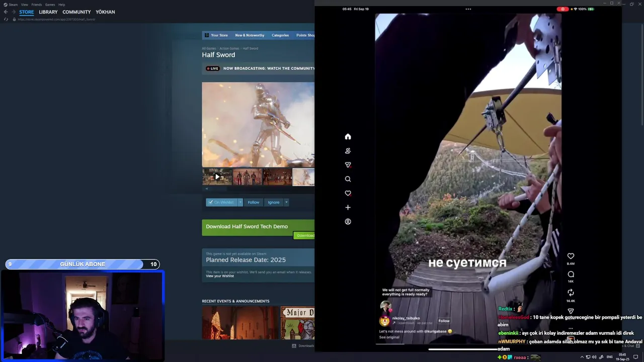Click the TikTok upload plus icon
This screenshot has height=362, width=644.
pos(348,207)
